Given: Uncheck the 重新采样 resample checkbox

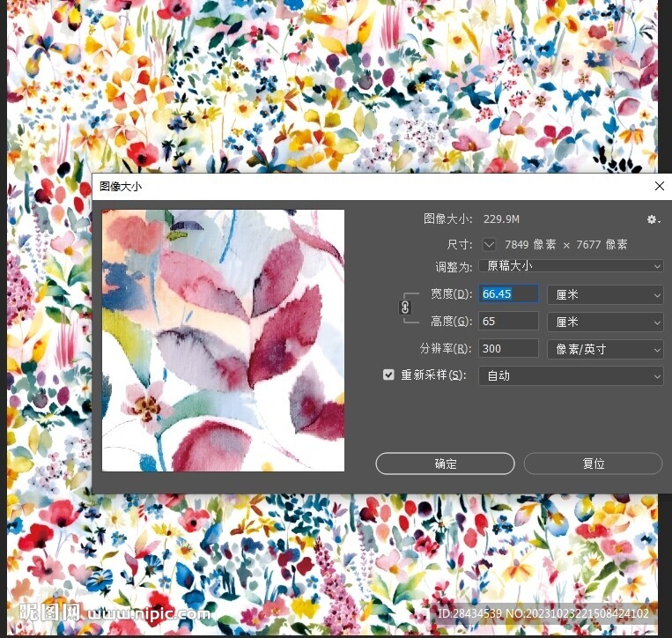Looking at the screenshot, I should click(x=388, y=375).
